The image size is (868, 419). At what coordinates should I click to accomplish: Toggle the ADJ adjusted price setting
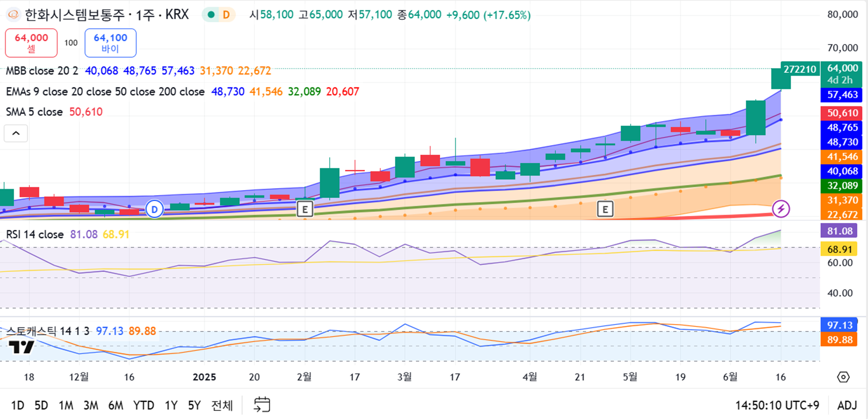click(x=847, y=405)
